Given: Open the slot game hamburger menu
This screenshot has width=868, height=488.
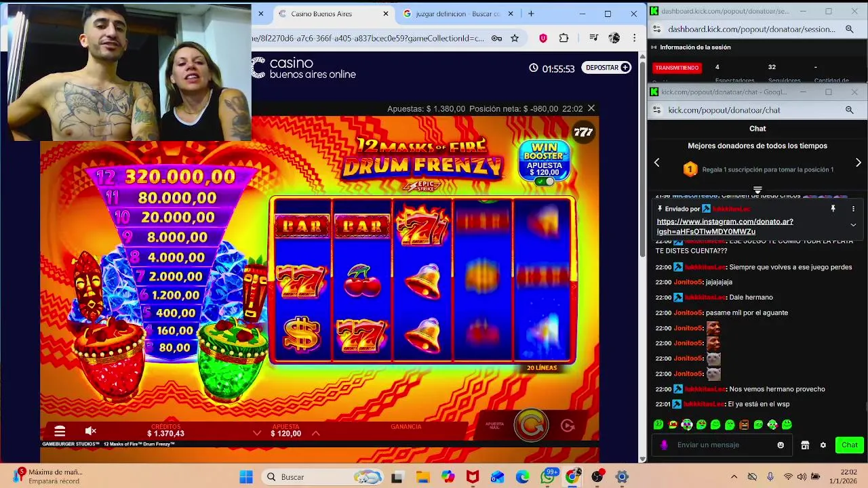Looking at the screenshot, I should point(60,431).
